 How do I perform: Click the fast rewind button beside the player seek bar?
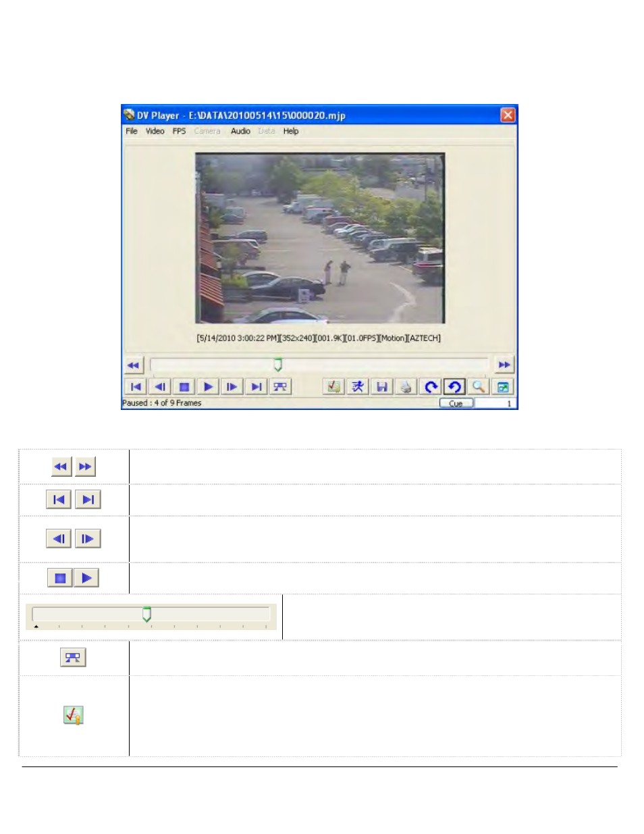click(x=133, y=365)
